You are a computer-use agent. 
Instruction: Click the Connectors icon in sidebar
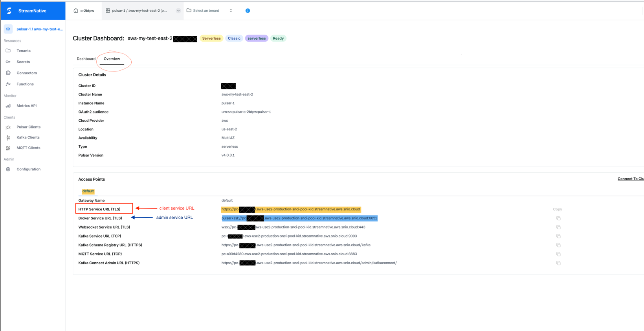tap(8, 73)
